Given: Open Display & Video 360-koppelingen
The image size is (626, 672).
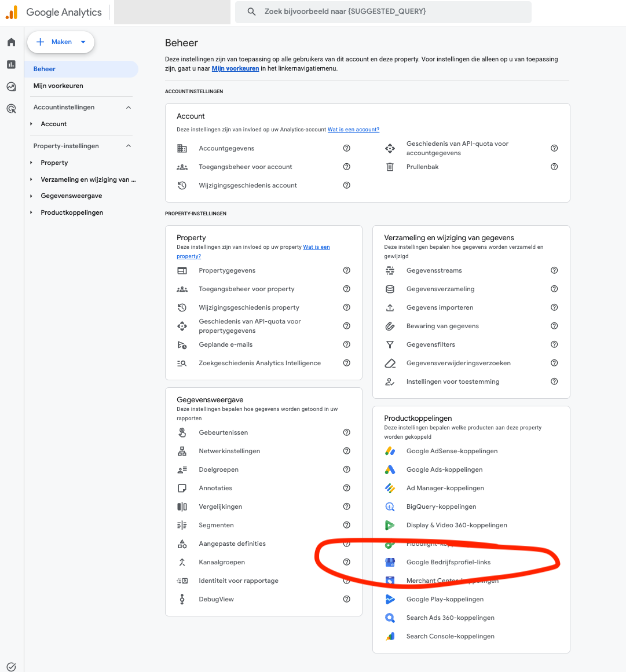Looking at the screenshot, I should pos(457,525).
